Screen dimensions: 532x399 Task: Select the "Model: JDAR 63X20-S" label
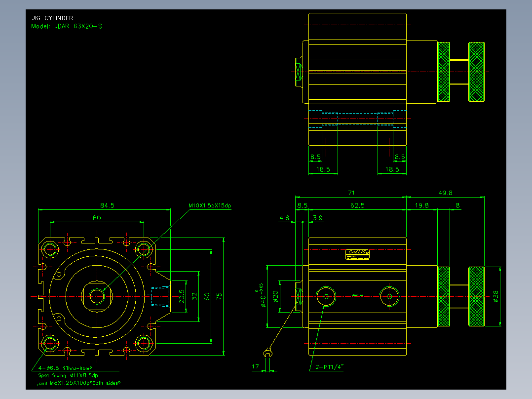67,26
